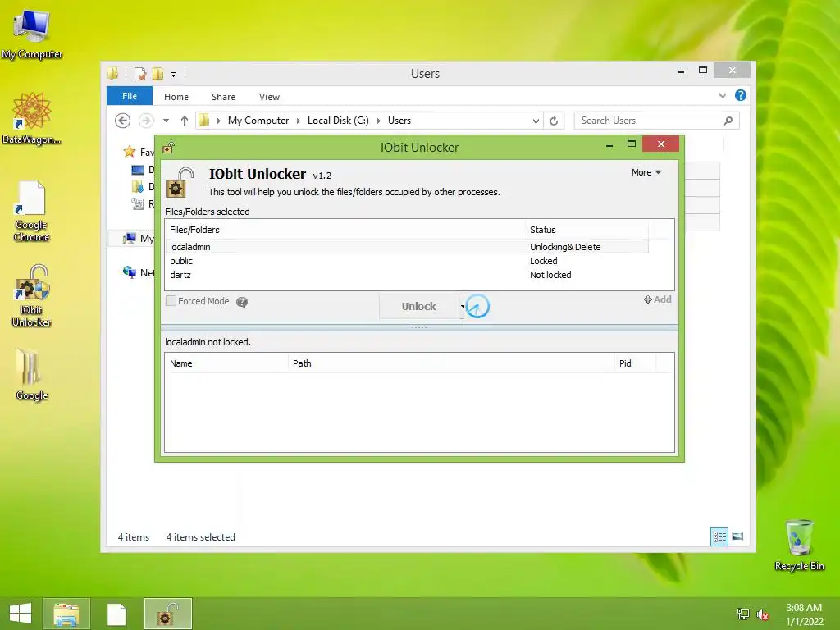Refresh the Users folder view
Image resolution: width=840 pixels, height=630 pixels.
pyautogui.click(x=554, y=121)
